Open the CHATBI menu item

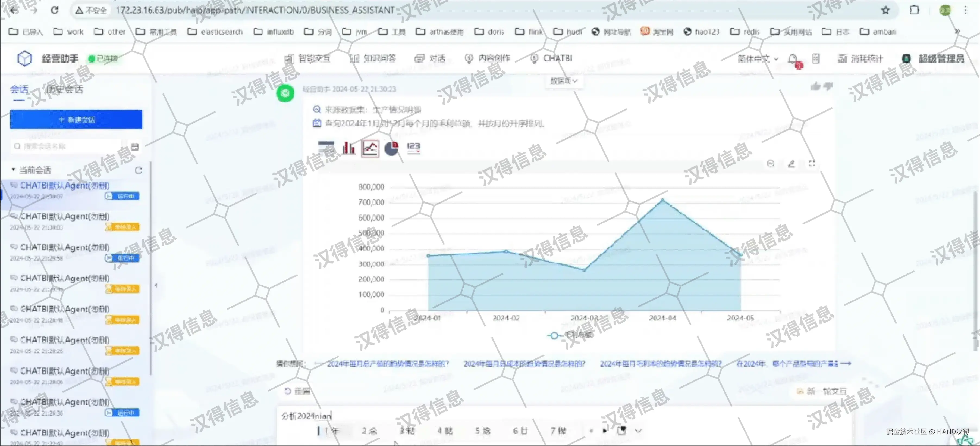552,58
